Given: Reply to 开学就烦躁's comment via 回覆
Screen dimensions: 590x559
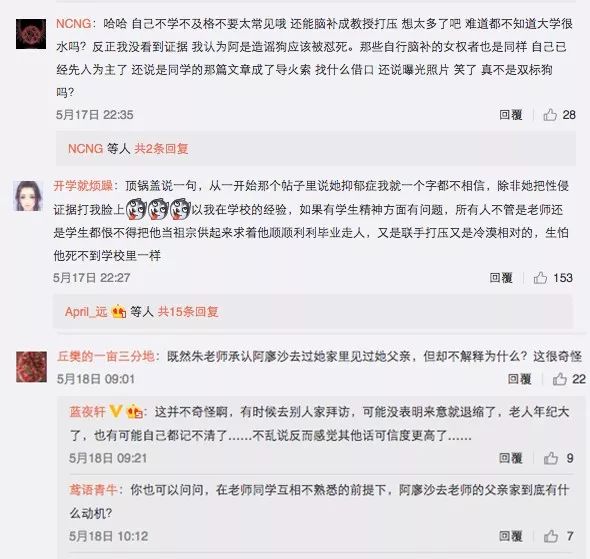Looking at the screenshot, I should click(x=501, y=278).
